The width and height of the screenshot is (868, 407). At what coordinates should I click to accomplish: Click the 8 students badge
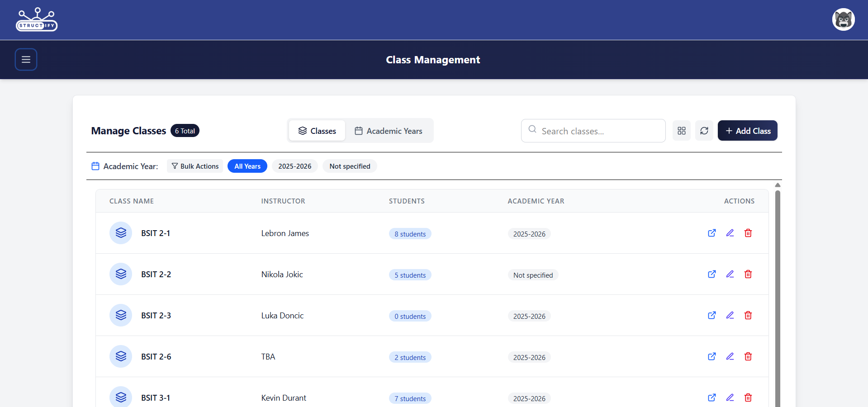(410, 234)
